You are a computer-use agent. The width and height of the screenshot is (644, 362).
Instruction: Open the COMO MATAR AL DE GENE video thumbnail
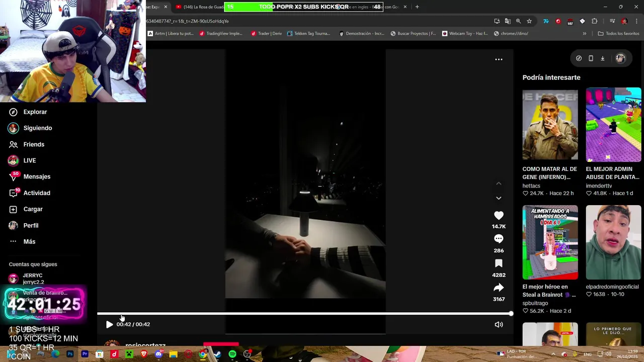point(550,125)
